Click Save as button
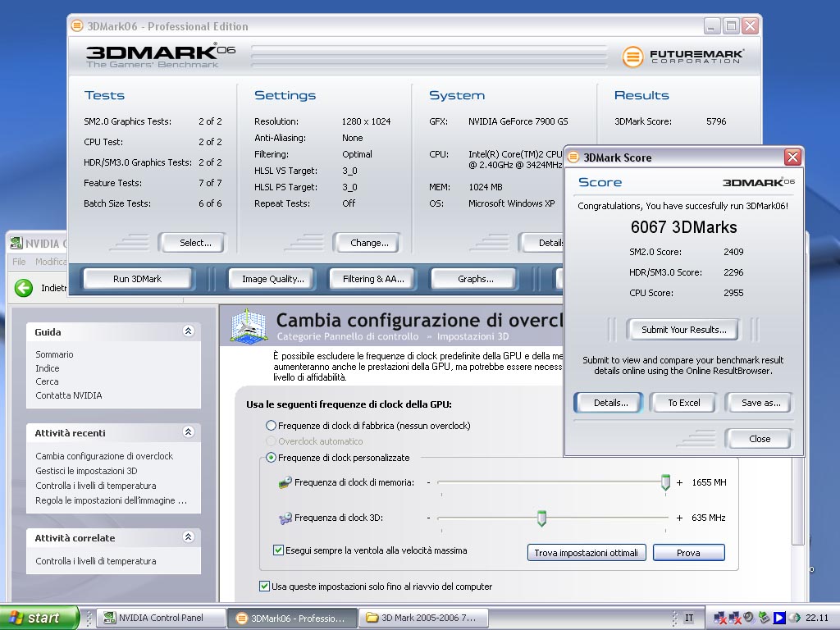 point(760,403)
